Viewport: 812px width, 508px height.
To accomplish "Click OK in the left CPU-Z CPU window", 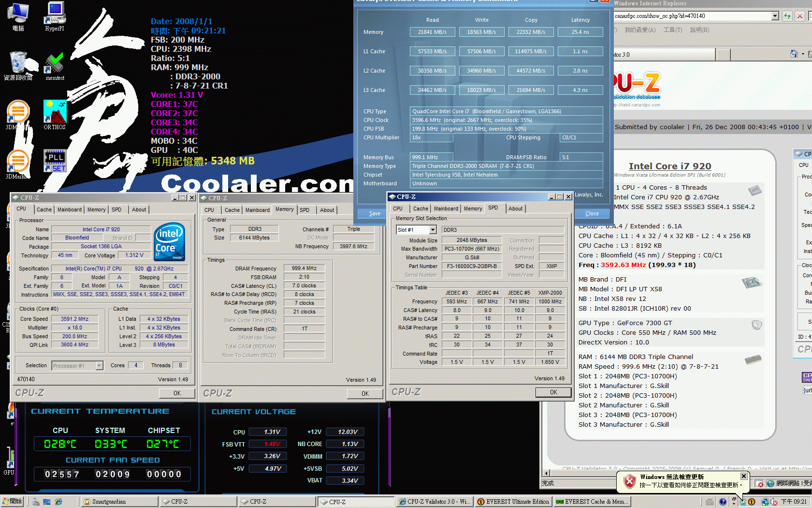I will pos(177,393).
